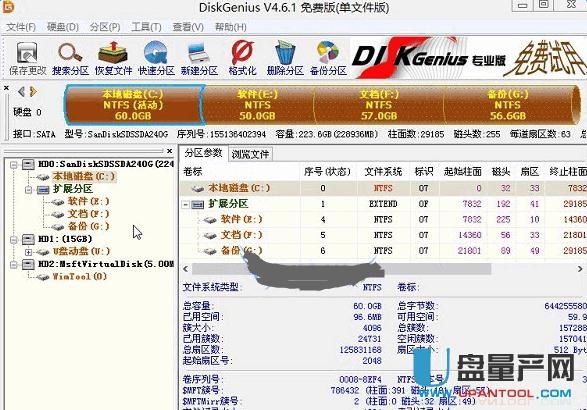Open the 硬盘(D) menu
This screenshot has width=587, height=410.
coord(63,27)
